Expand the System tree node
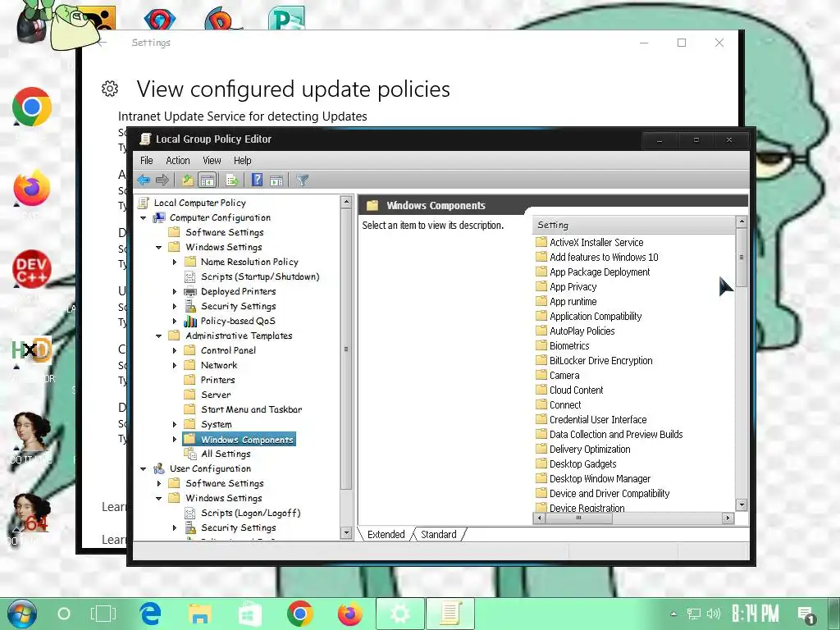840x630 pixels. pyautogui.click(x=175, y=424)
